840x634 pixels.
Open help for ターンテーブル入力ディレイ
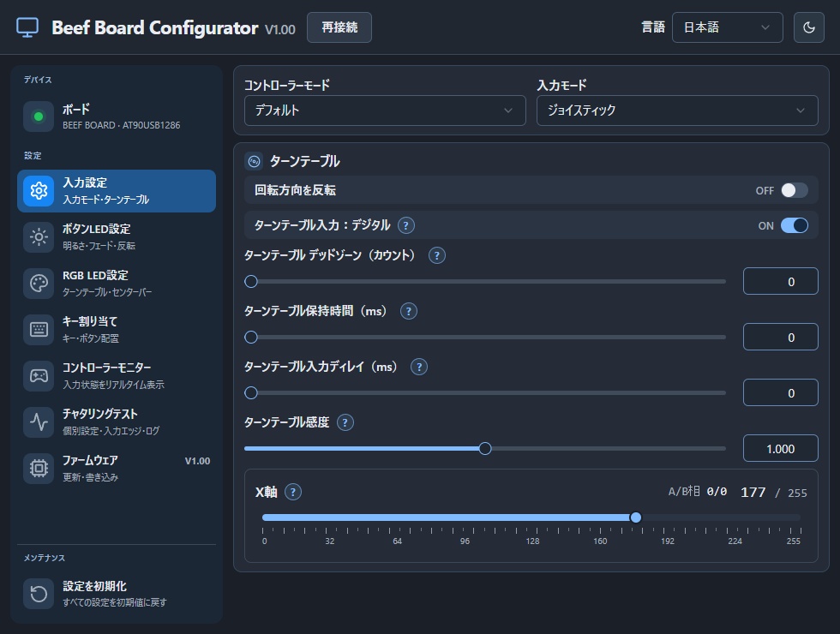click(419, 367)
